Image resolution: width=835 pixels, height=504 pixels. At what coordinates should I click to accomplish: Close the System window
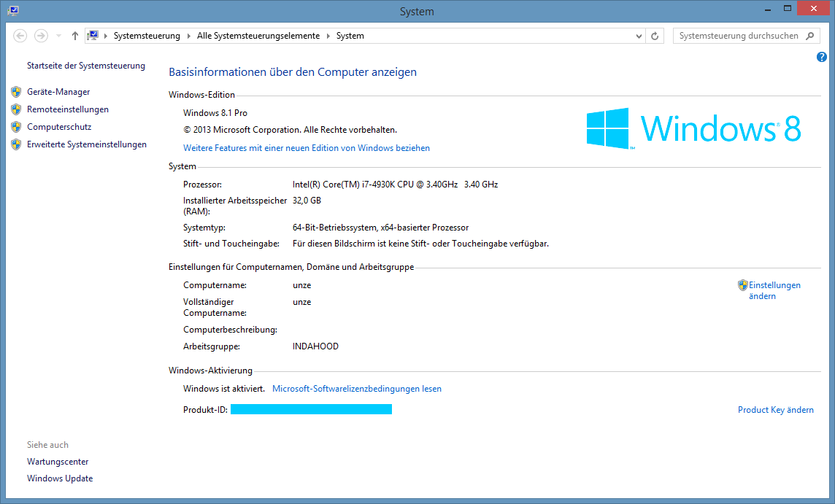813,9
